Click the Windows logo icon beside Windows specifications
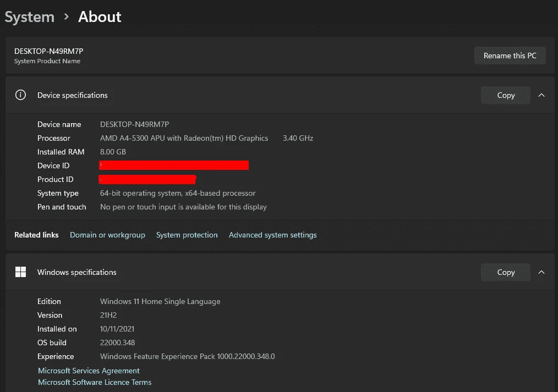 [21, 272]
